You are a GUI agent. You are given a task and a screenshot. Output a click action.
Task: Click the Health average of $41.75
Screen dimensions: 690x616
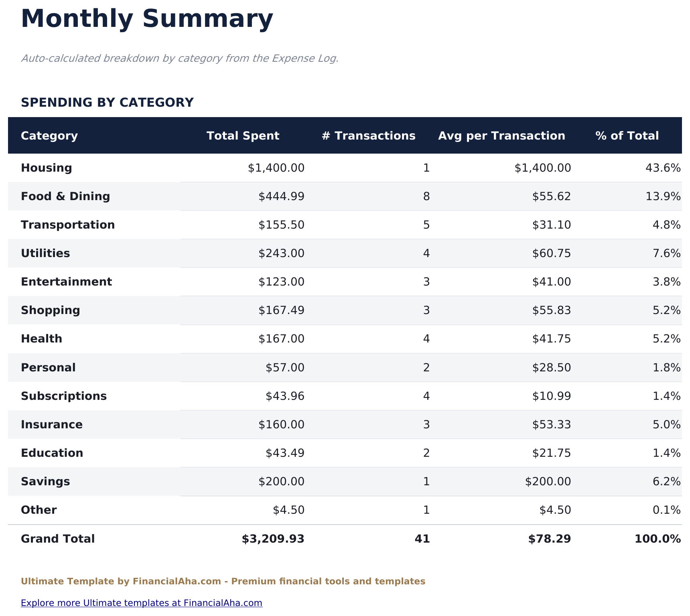point(552,338)
